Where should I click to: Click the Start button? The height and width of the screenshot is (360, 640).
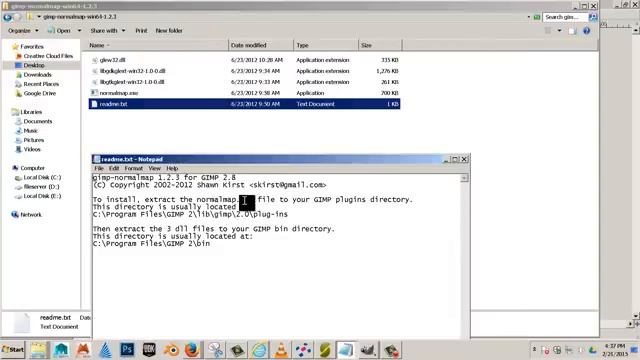(x=13, y=349)
